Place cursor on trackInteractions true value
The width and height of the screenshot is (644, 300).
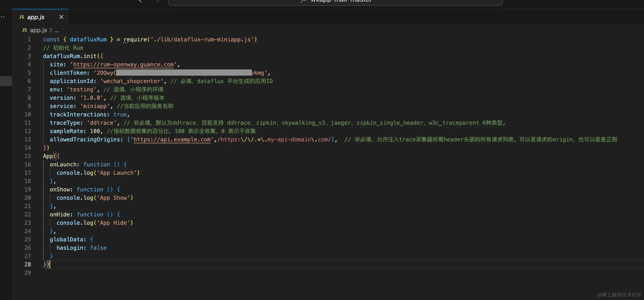(x=120, y=114)
